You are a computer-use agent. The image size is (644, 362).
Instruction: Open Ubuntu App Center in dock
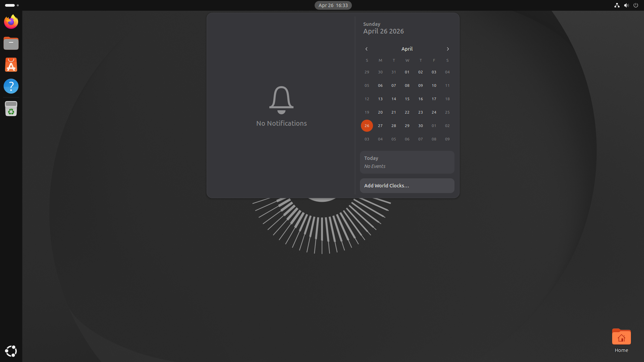click(x=11, y=65)
